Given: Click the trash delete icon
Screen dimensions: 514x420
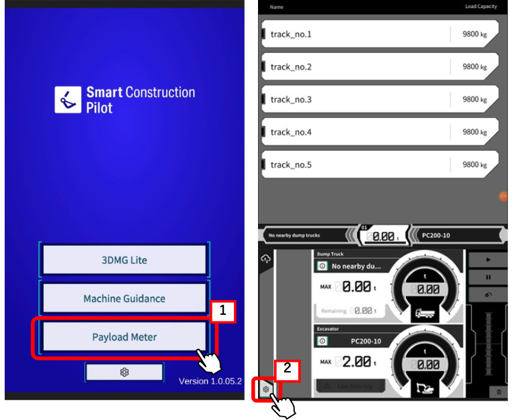Looking at the screenshot, I should (x=499, y=391).
